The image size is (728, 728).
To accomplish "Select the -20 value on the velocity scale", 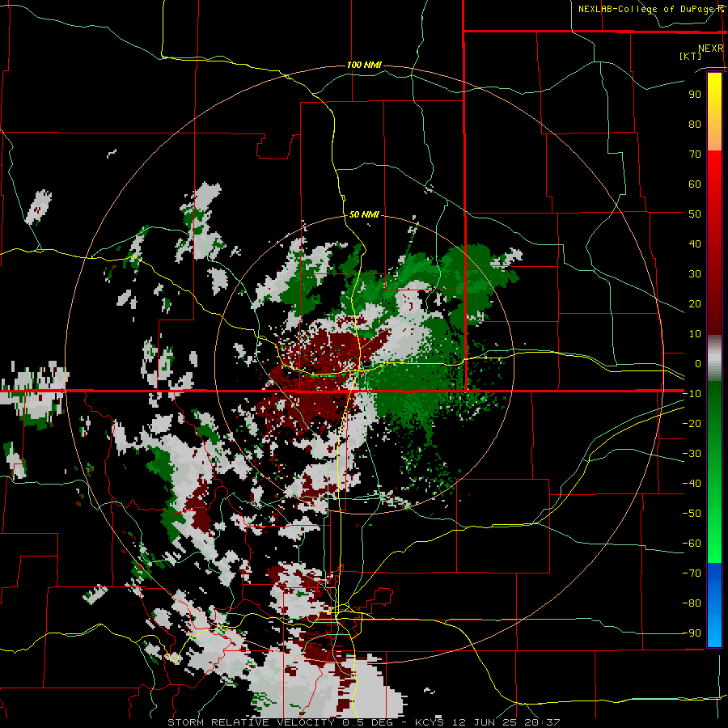I will tap(692, 423).
